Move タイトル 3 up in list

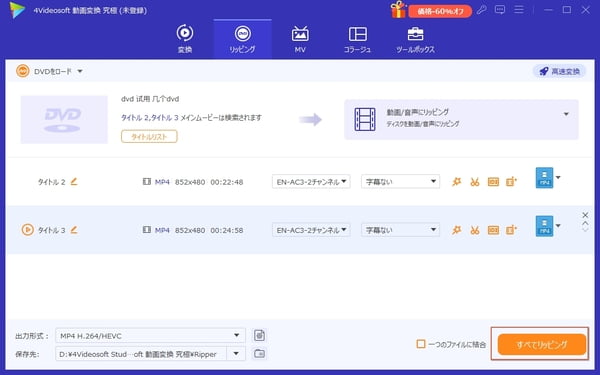[x=585, y=223]
